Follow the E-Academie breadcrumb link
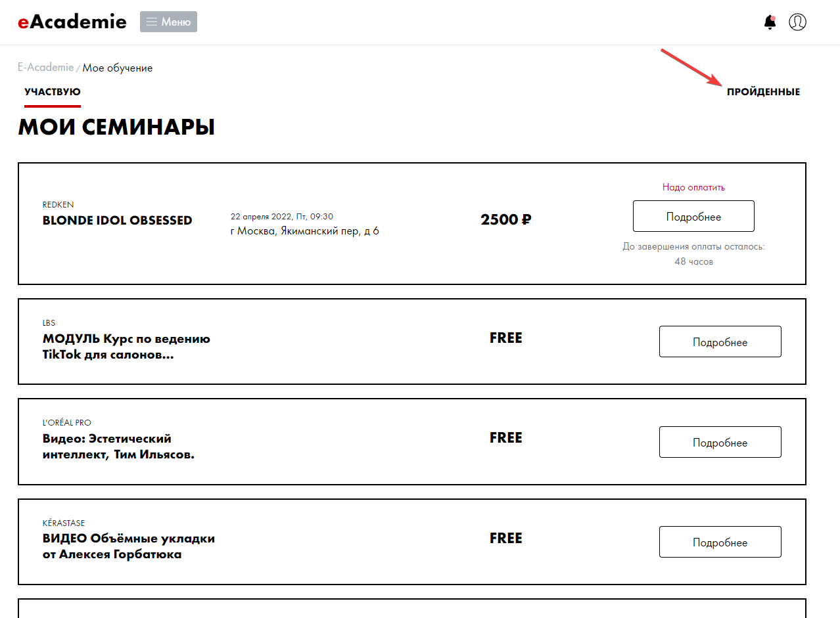Image resolution: width=840 pixels, height=618 pixels. click(46, 68)
